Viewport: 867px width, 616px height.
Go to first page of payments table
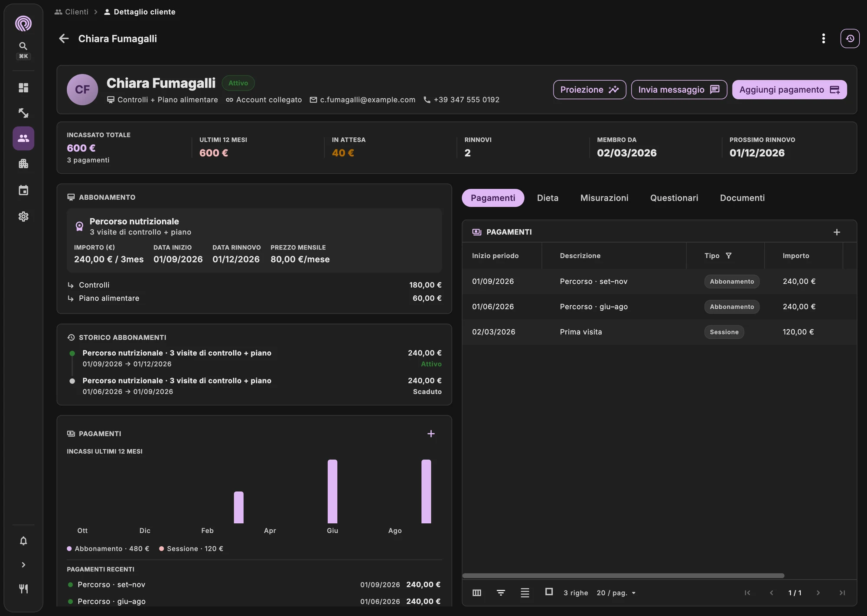pos(747,593)
